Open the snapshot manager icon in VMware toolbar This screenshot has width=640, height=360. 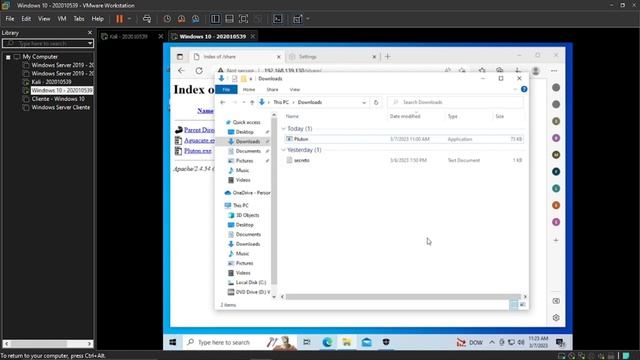196,19
